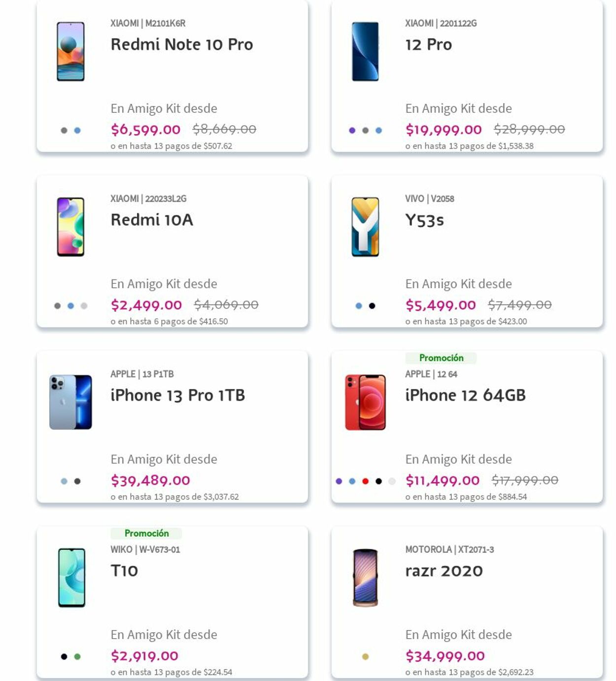Select the Wiko T10 phone thumbnail
Viewport: 616px width, 681px height.
(71, 578)
